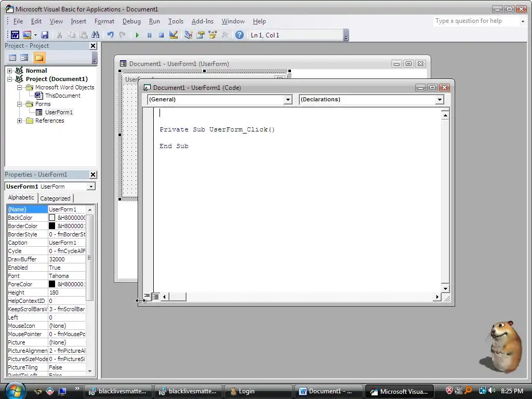
Task: Open the (Declarations) procedure dropdown
Action: click(440, 99)
